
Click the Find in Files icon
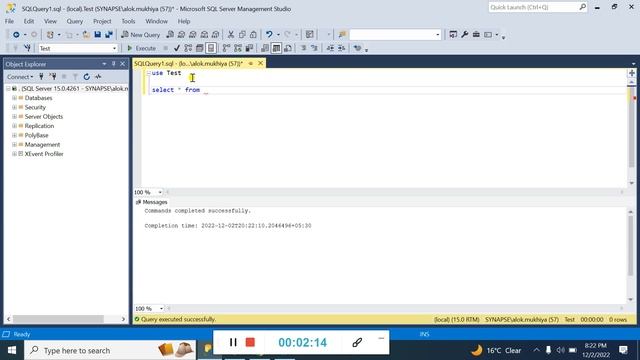(x=342, y=35)
